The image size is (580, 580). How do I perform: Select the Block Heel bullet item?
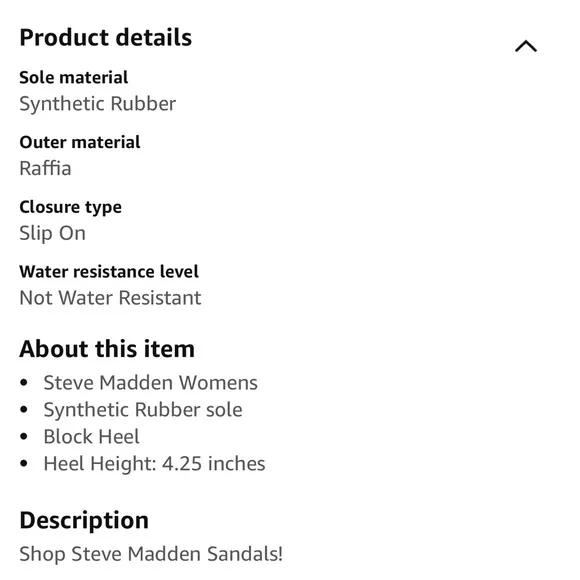[x=92, y=436]
